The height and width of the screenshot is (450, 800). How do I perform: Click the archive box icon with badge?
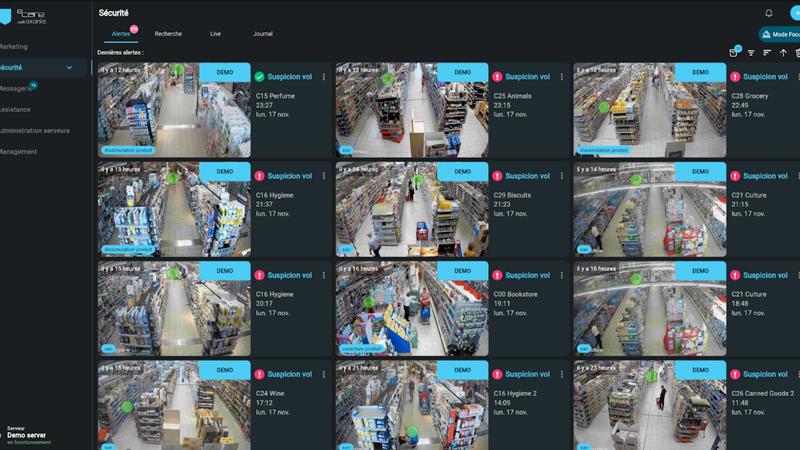733,53
